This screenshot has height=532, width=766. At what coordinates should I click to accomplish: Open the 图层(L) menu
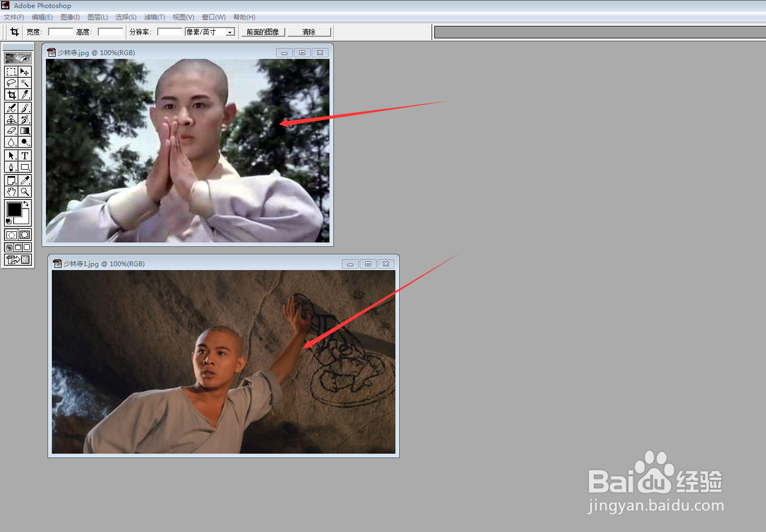pos(98,17)
